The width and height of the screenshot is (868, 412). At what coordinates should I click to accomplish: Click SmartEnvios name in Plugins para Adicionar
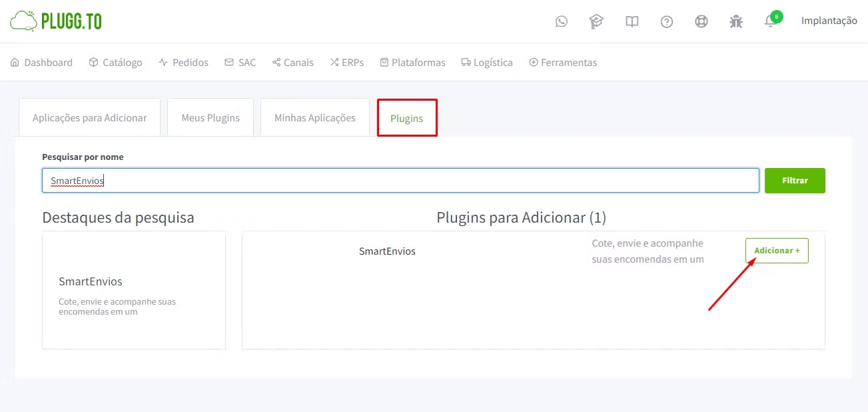387,251
